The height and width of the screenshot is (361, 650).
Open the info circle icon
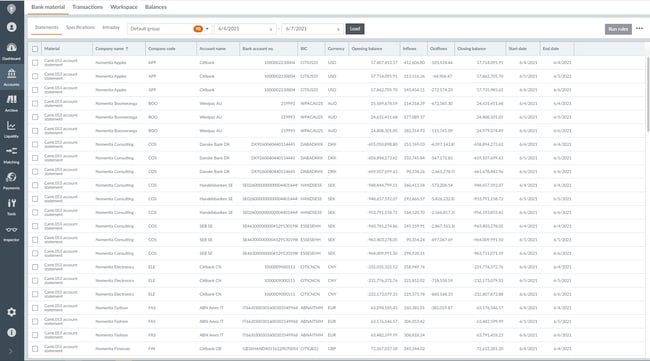(12, 332)
